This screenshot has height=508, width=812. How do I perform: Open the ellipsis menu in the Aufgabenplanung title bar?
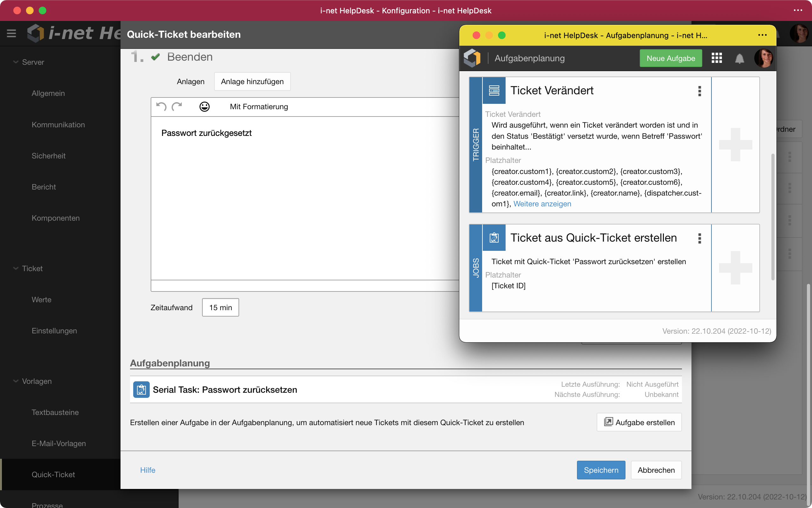coord(762,35)
